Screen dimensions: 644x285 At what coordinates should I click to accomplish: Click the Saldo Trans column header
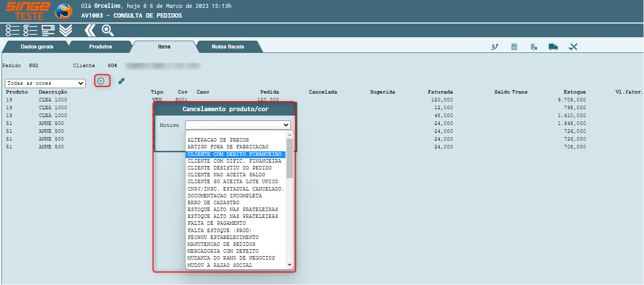[x=510, y=92]
